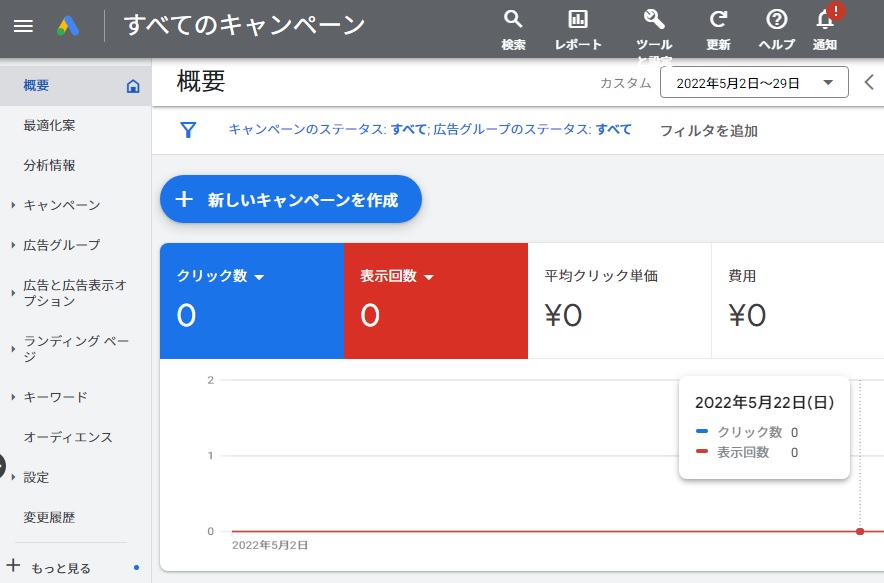Click the blue filter funnel icon
This screenshot has height=583, width=884.
point(188,130)
